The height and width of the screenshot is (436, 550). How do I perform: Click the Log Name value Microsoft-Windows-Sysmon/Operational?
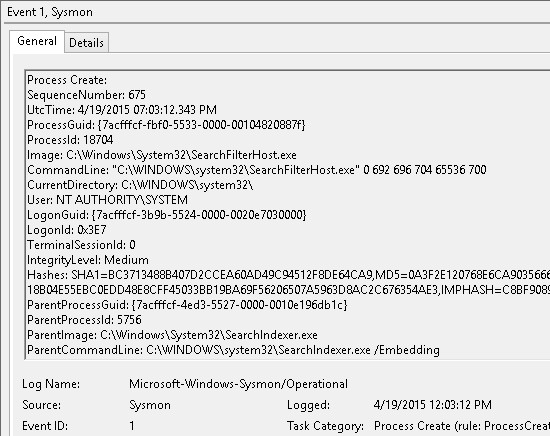pos(239,384)
